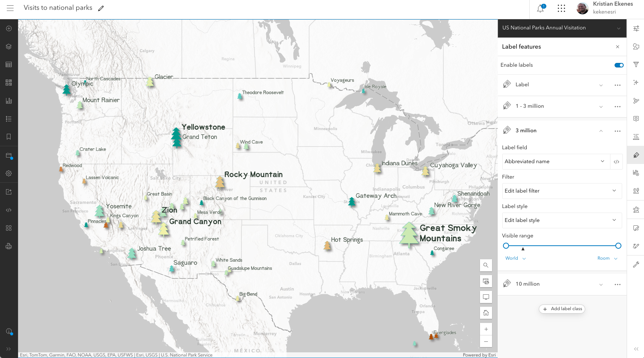Click Add label class button
Screen dimensions: 644x358
562,309
